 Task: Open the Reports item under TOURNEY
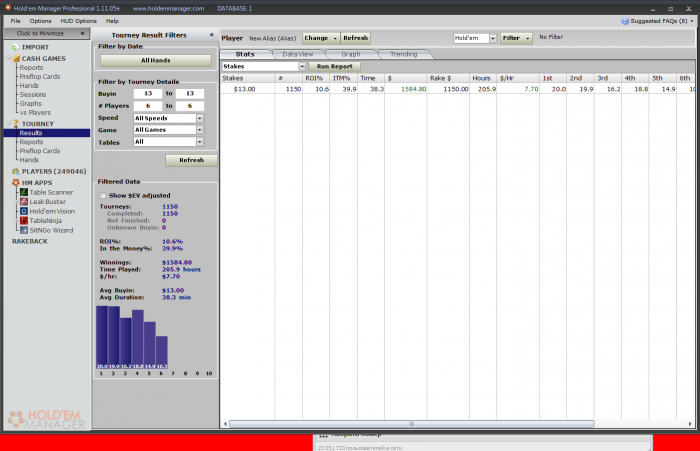(x=31, y=142)
